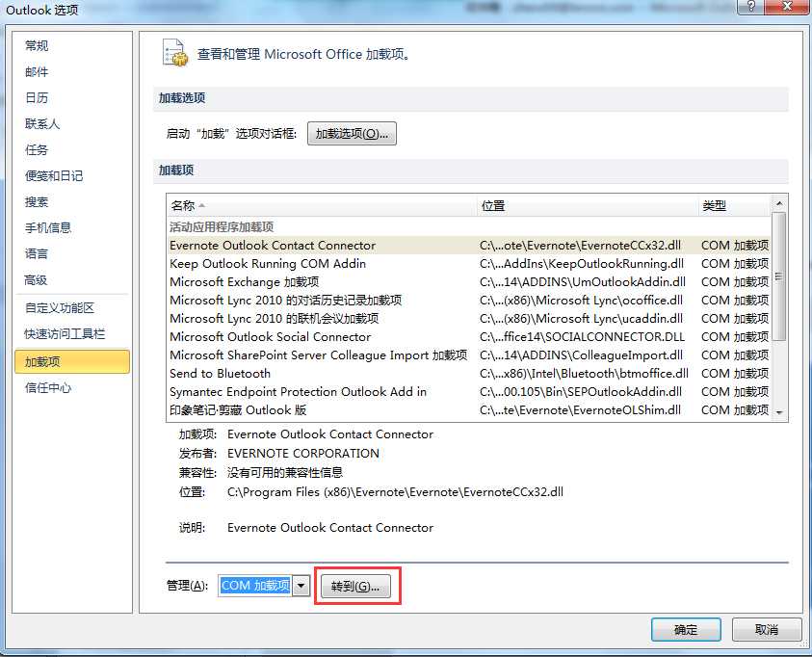812x657 pixels.
Task: Select Microsoft Exchange 加载项 row
Action: point(469,282)
